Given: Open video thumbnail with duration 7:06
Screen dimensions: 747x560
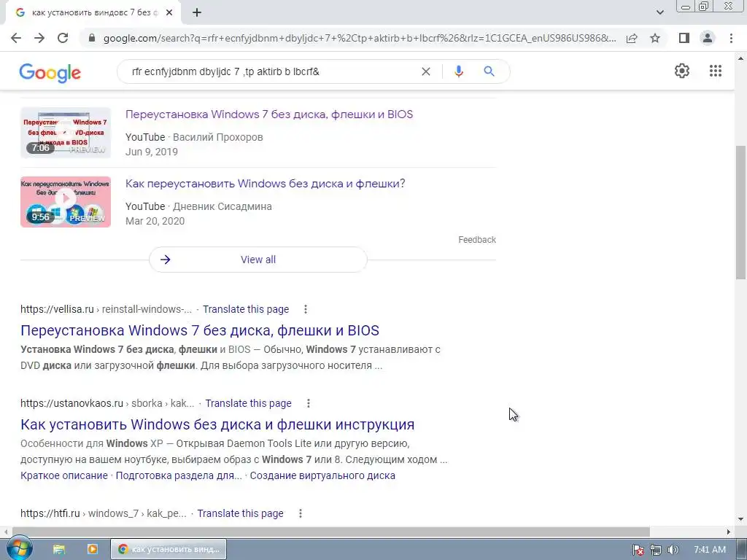Looking at the screenshot, I should 66,133.
